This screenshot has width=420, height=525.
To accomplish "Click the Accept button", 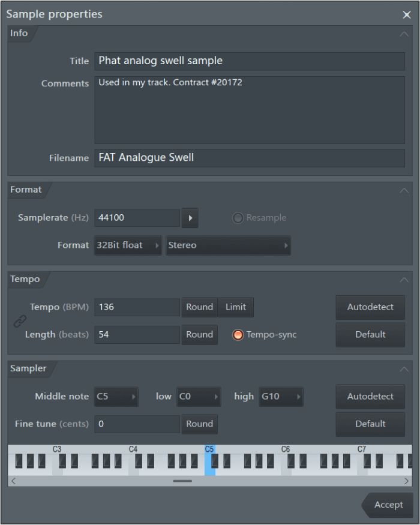I will [388, 505].
